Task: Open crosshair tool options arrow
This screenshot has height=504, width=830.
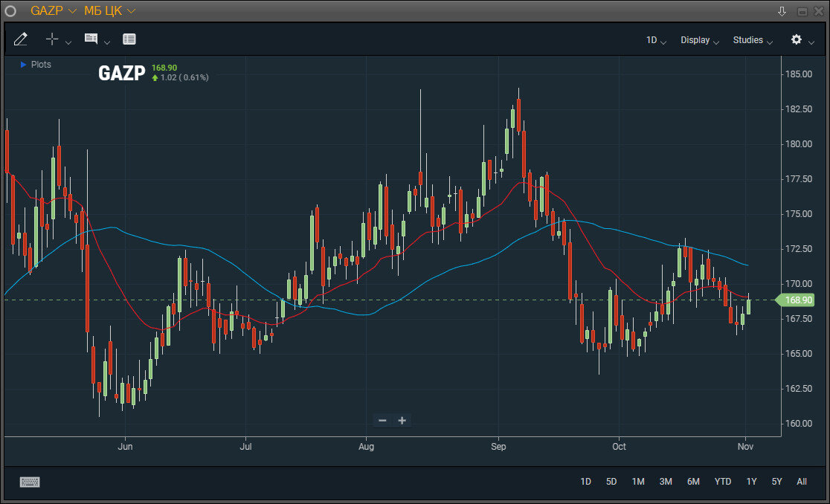Action: (x=68, y=42)
